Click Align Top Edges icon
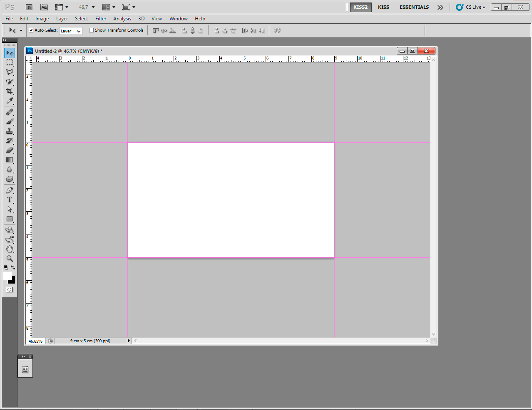This screenshot has height=410, width=532. point(156,30)
